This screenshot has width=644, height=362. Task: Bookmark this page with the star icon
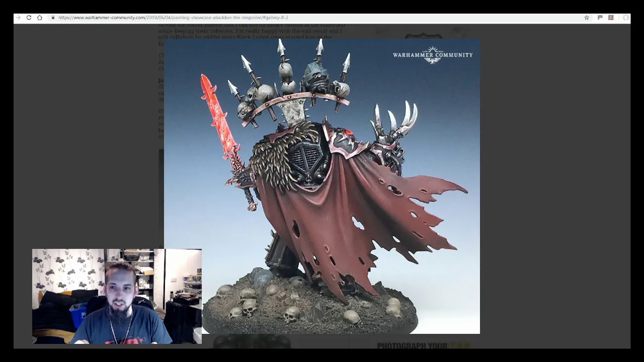click(x=587, y=18)
